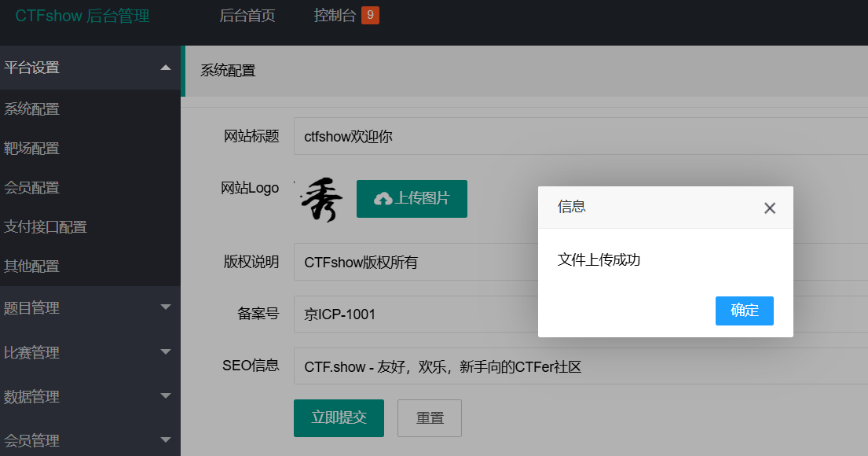Click the 上传图片 upload button
868x456 pixels.
click(x=412, y=199)
